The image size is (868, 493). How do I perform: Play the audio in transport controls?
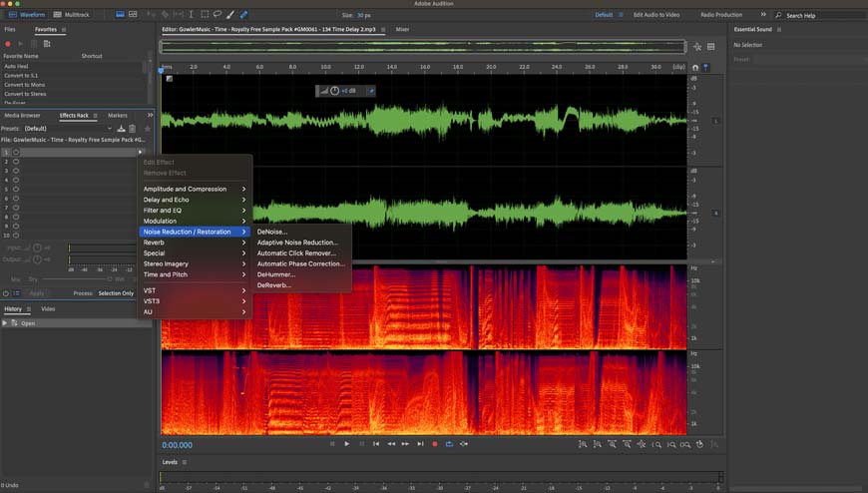tap(346, 444)
